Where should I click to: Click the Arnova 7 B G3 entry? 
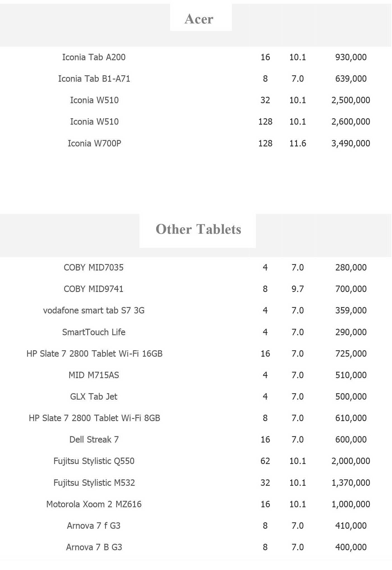click(94, 547)
